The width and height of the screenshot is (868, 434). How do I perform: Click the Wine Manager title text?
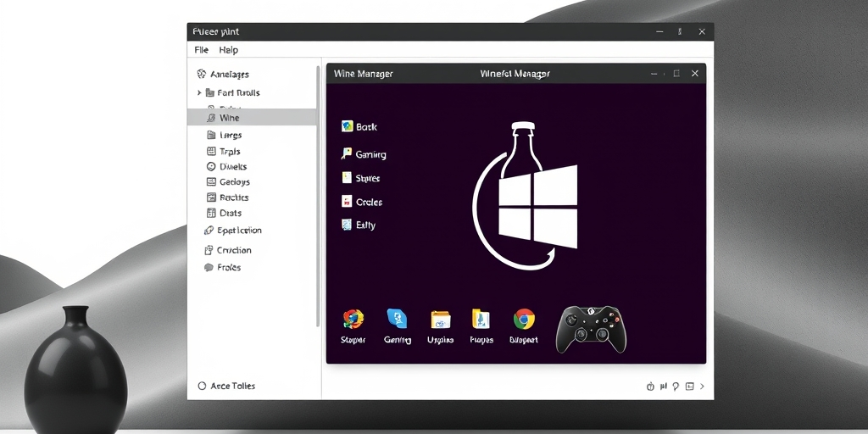click(363, 74)
